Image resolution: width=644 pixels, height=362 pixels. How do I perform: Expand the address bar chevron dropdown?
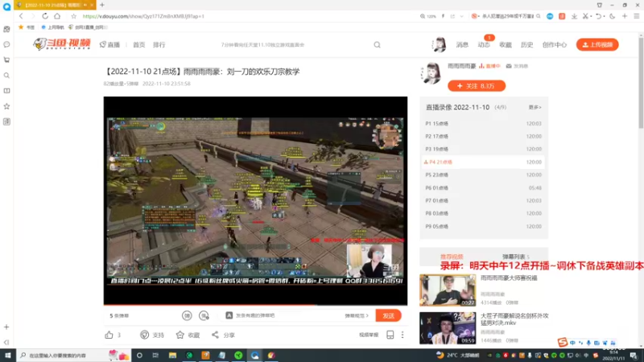[461, 16]
